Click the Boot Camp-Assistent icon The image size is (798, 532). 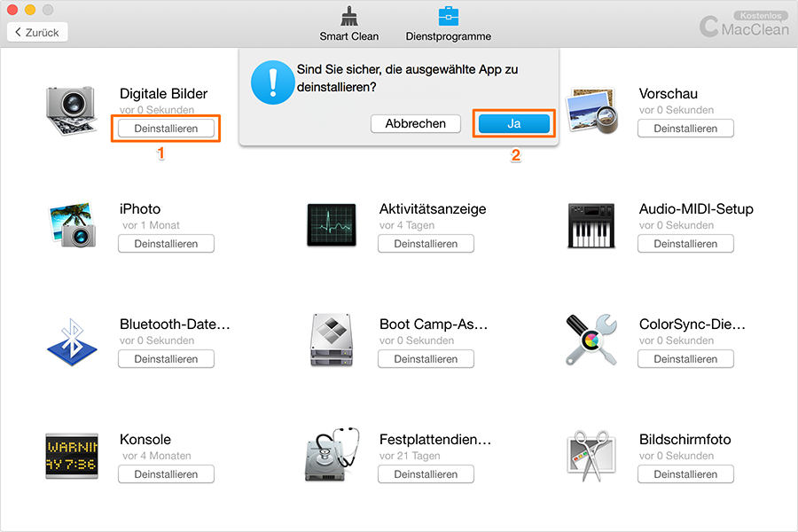[332, 340]
